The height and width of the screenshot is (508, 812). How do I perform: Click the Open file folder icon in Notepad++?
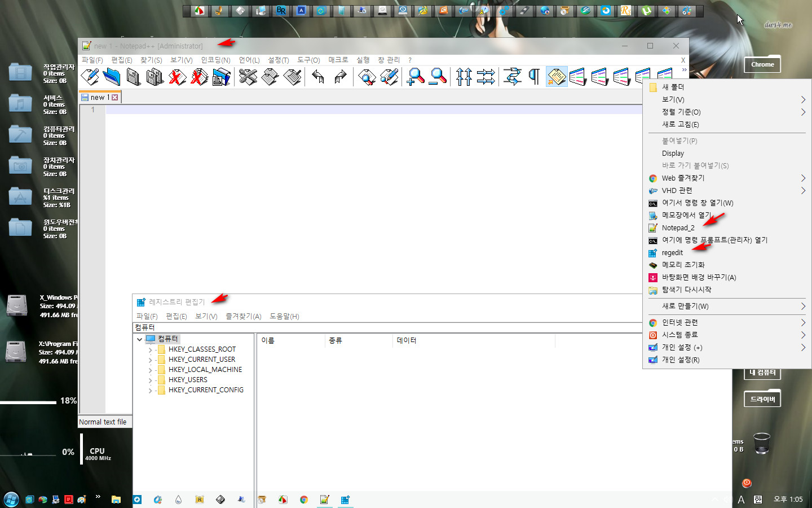point(112,77)
